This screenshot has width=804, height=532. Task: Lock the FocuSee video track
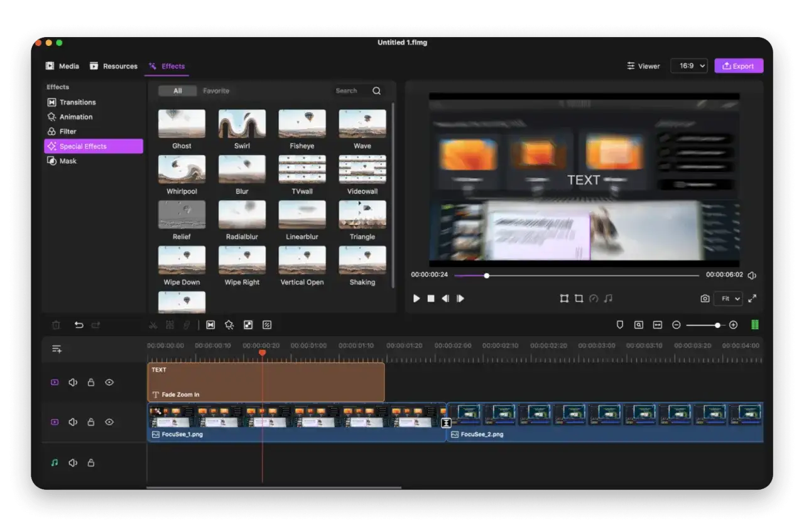click(x=91, y=422)
